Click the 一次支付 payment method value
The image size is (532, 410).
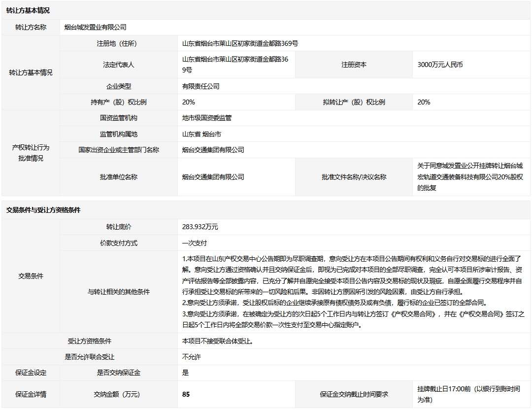point(195,243)
